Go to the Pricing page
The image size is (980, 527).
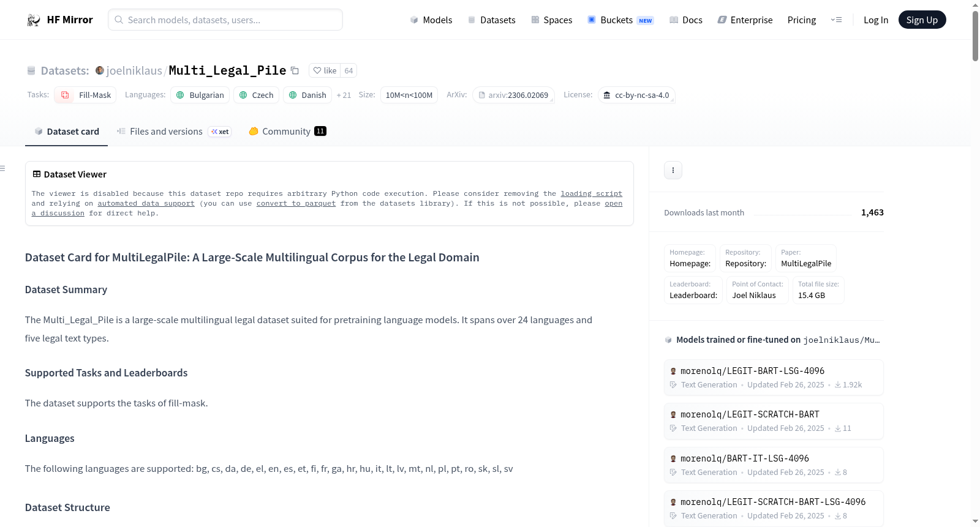[x=802, y=20]
